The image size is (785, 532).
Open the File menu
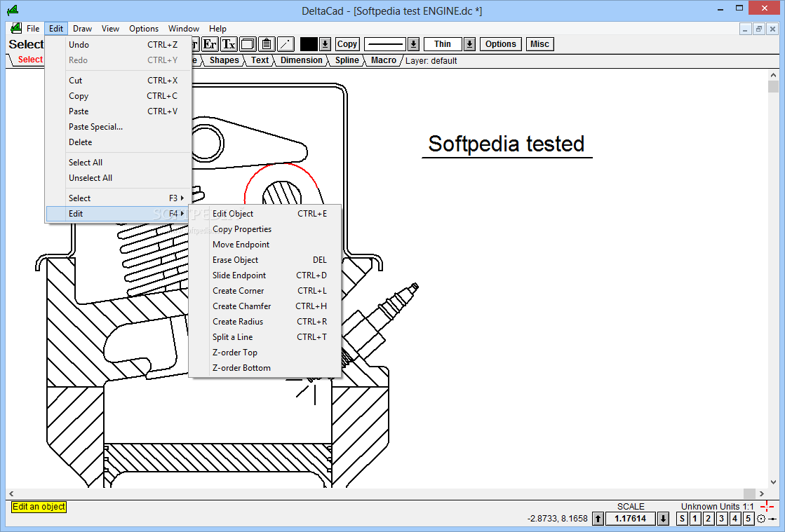33,29
